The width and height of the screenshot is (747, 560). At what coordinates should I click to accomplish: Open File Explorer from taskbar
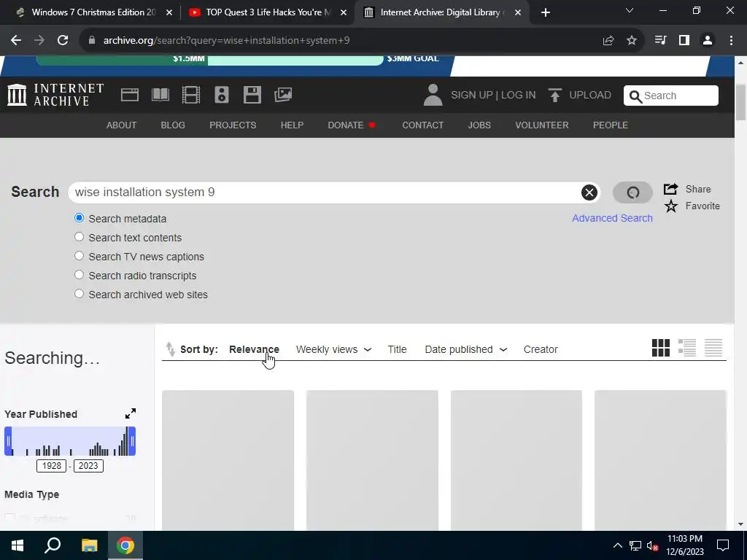[89, 545]
